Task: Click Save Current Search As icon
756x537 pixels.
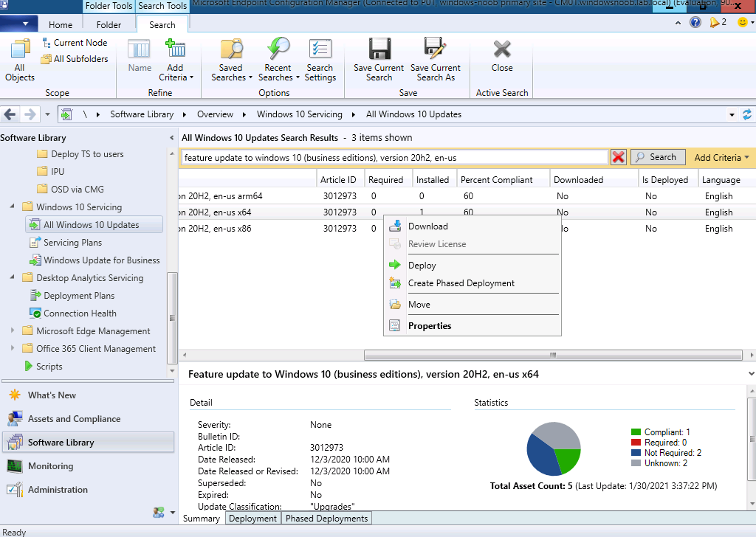Action: (436, 60)
